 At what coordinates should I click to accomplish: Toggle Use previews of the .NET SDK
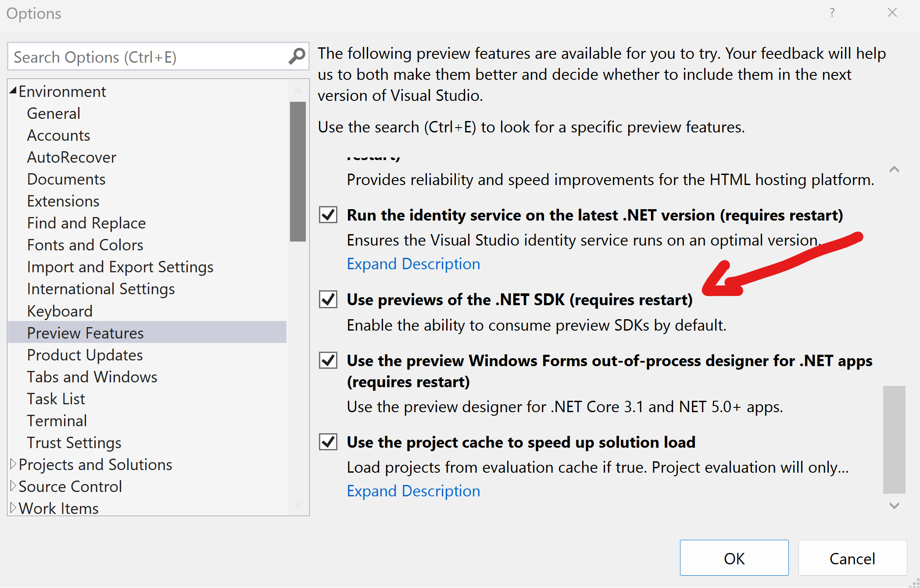(328, 299)
